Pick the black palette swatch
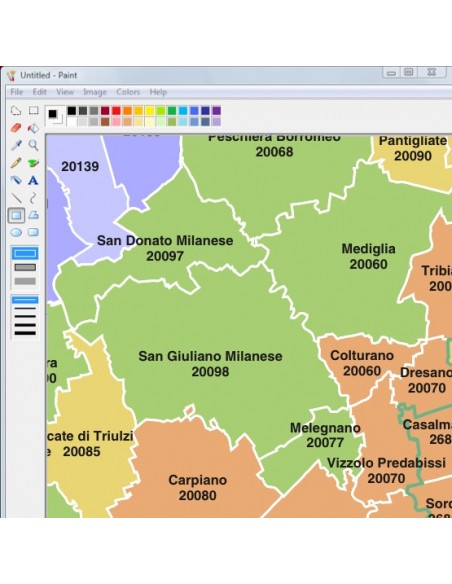 tap(71, 111)
